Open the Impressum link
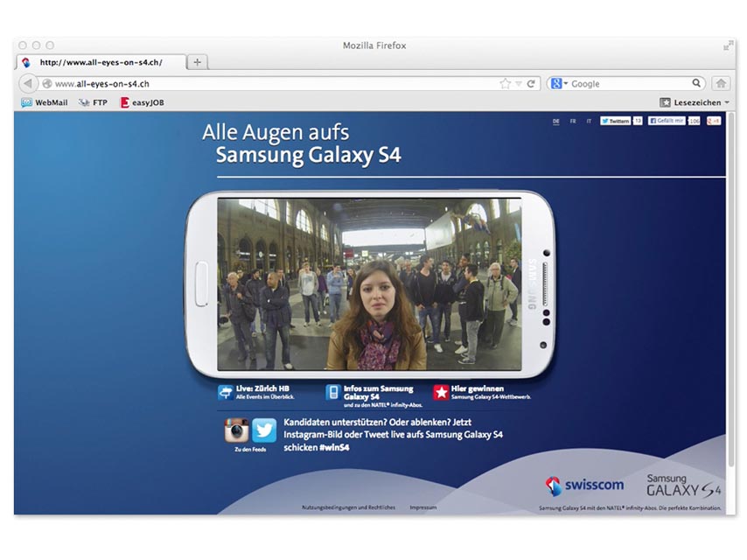The height and width of the screenshot is (560, 747). coord(423,507)
